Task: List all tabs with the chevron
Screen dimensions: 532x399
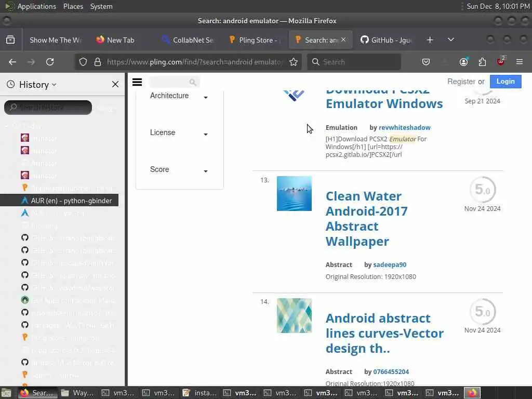Action: tap(451, 39)
